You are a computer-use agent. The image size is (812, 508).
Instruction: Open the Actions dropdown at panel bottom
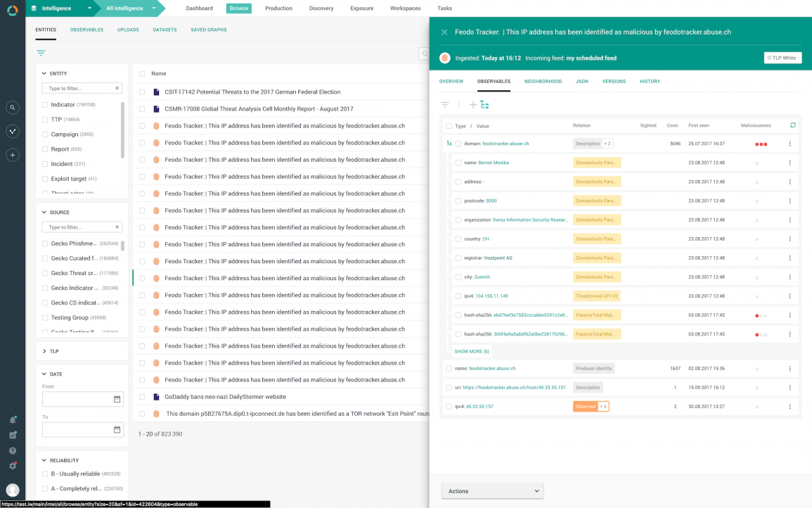point(492,490)
